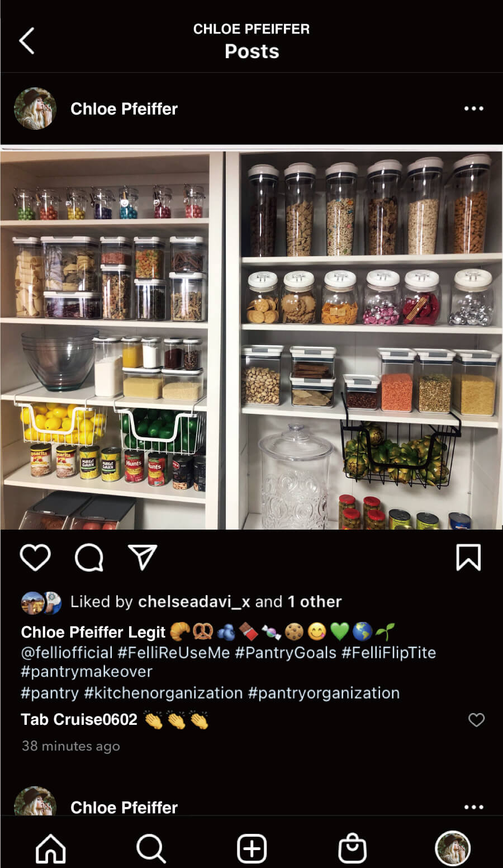Share the post via paper plane icon
The height and width of the screenshot is (868, 503).
(143, 557)
